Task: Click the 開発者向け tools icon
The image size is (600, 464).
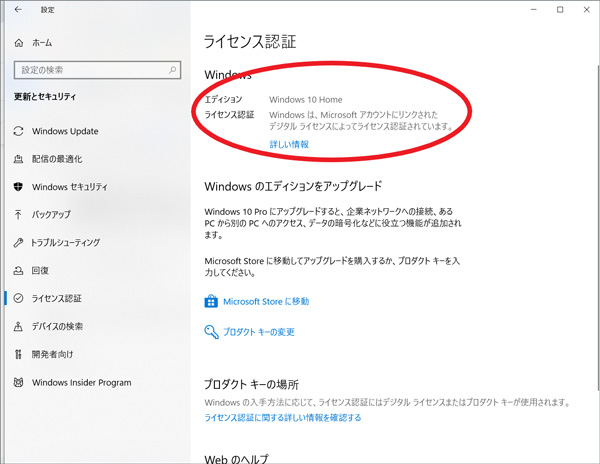Action: click(x=18, y=354)
